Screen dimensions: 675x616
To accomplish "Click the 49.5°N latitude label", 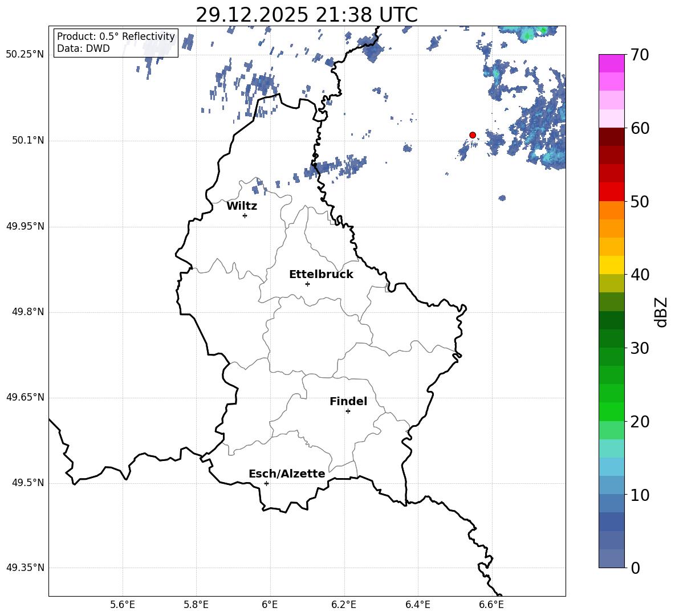I will pyautogui.click(x=28, y=483).
